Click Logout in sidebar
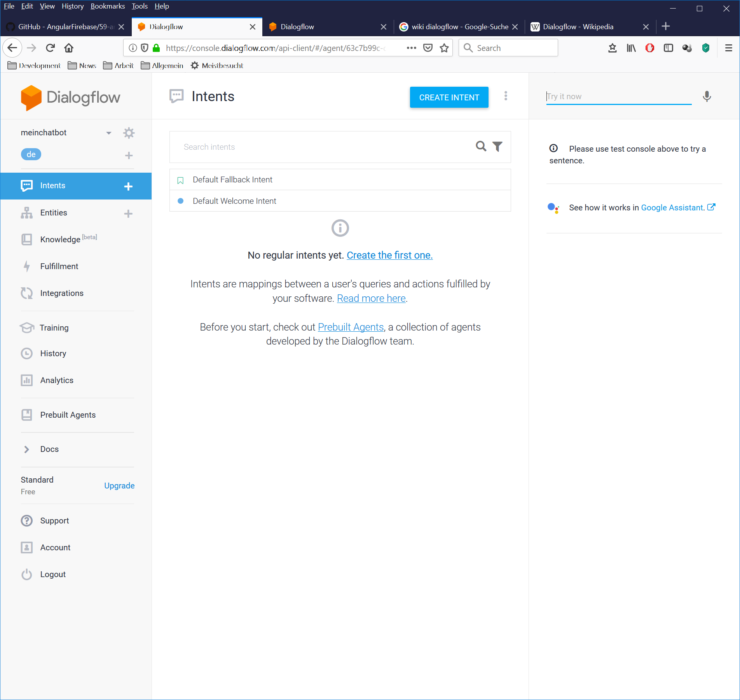This screenshot has height=700, width=740. click(x=53, y=574)
